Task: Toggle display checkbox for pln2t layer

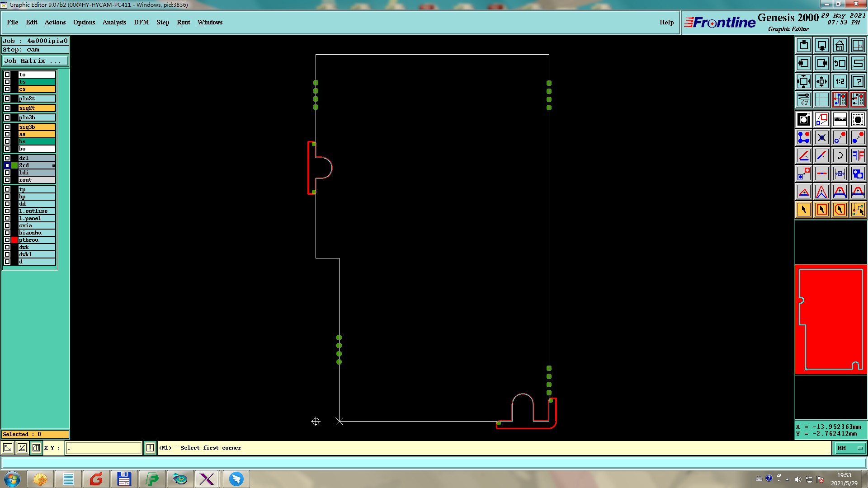Action: pyautogui.click(x=7, y=99)
